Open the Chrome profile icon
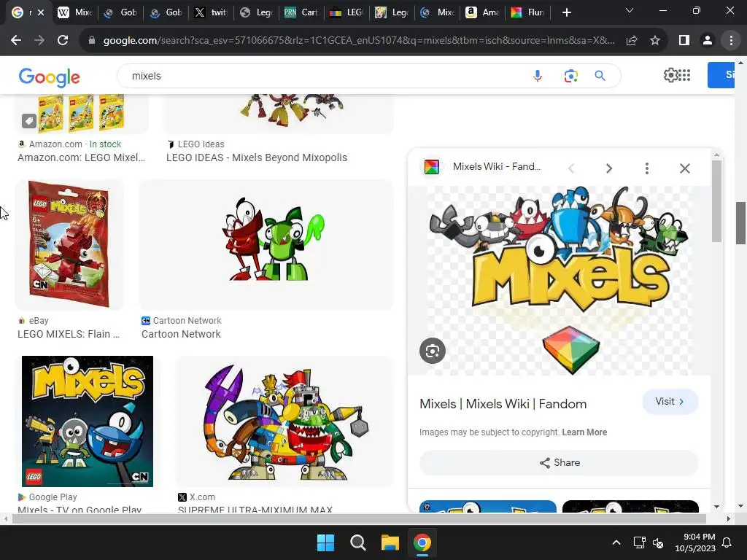Image resolution: width=747 pixels, height=560 pixels. (708, 41)
